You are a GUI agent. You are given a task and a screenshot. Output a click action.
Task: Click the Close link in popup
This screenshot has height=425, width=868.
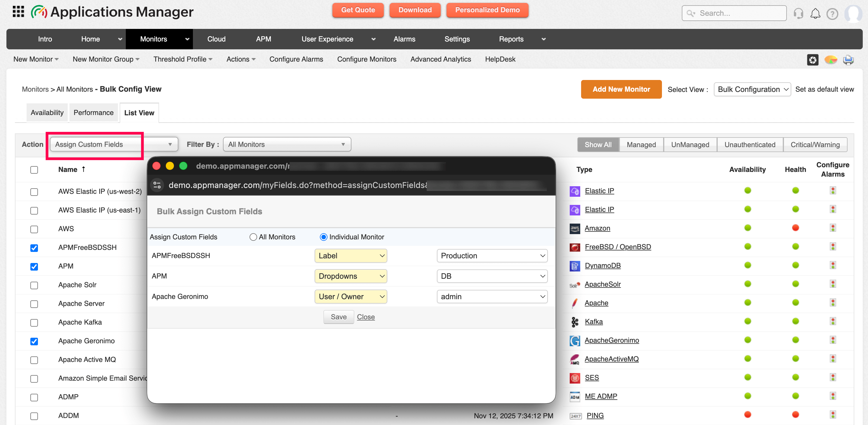tap(366, 317)
